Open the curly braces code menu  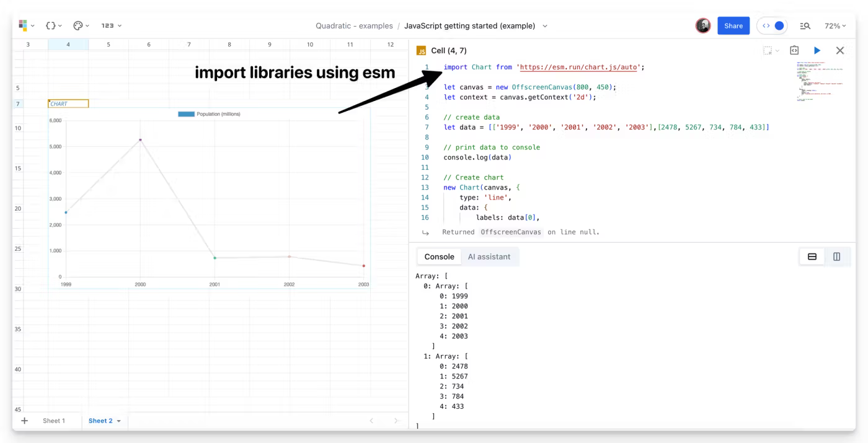(54, 26)
